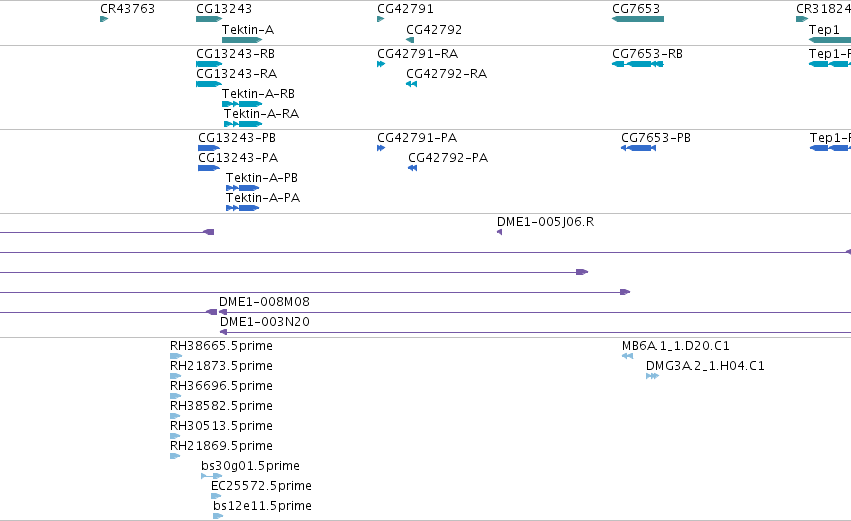This screenshot has width=851, height=521.
Task: Open the Tektin-A gene label
Action: tap(248, 30)
